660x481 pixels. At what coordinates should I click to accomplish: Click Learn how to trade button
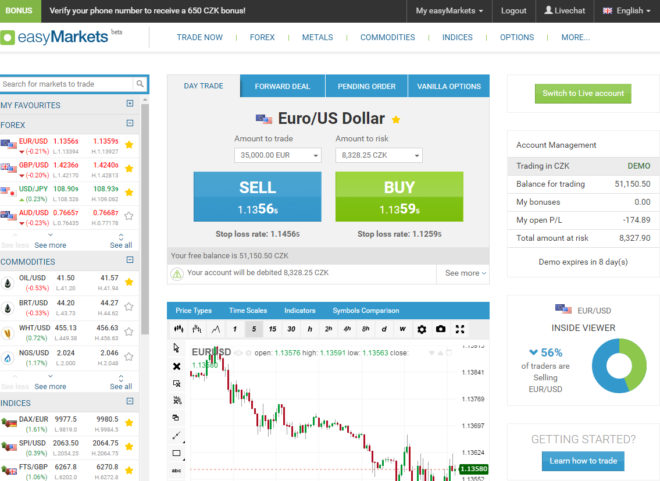pos(583,461)
